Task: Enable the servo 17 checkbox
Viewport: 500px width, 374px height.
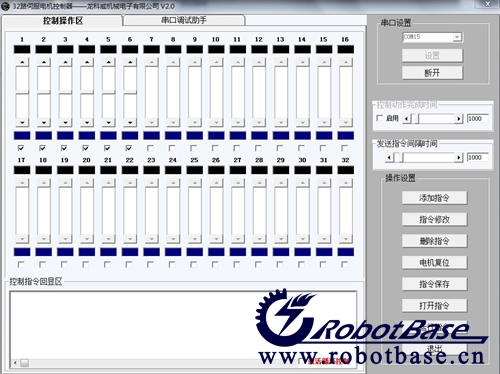Action: [x=21, y=264]
